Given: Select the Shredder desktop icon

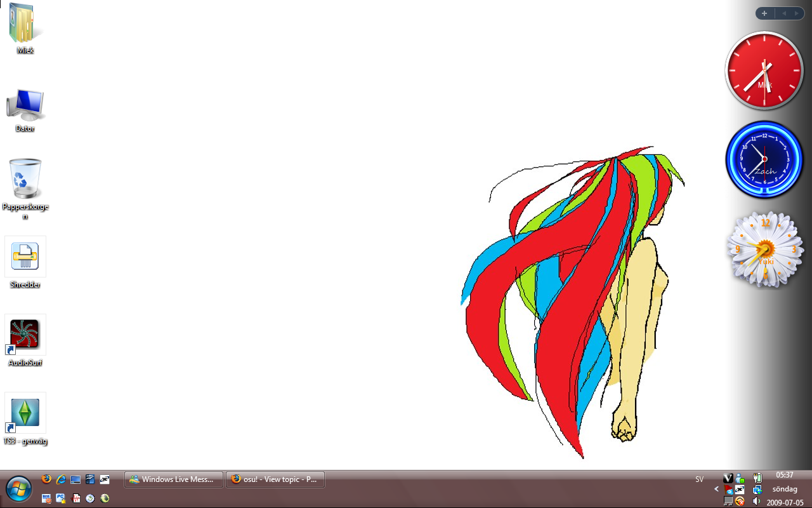Looking at the screenshot, I should pos(25,262).
